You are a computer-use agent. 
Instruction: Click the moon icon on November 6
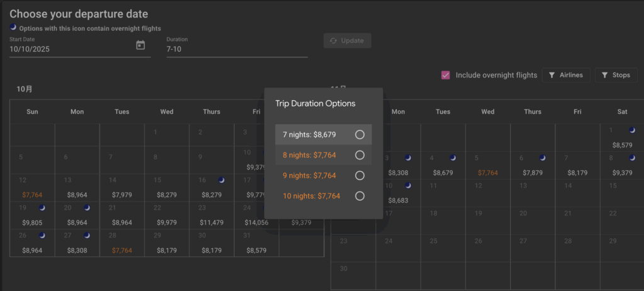click(x=542, y=157)
